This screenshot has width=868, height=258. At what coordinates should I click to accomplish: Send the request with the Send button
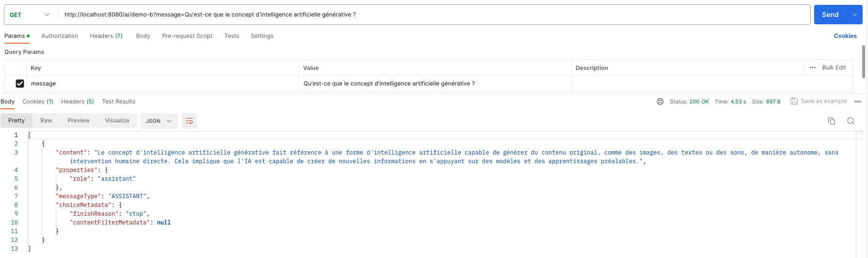coord(830,15)
